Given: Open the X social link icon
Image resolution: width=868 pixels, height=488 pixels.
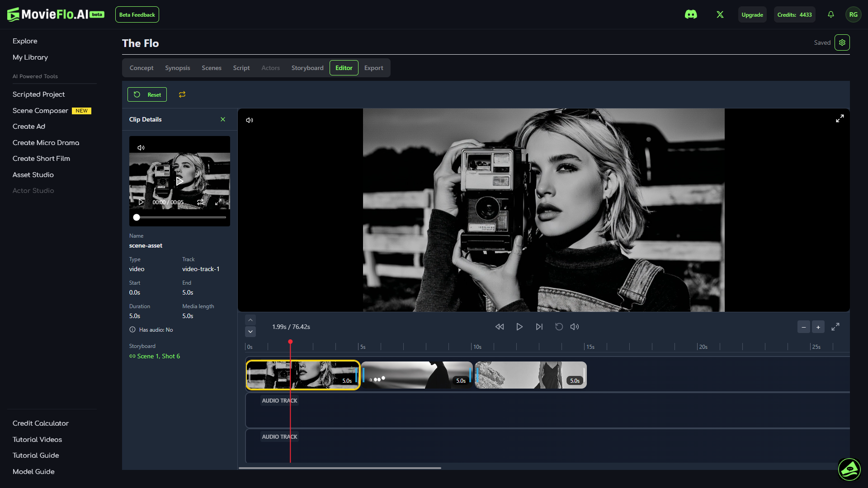Looking at the screenshot, I should (x=720, y=14).
